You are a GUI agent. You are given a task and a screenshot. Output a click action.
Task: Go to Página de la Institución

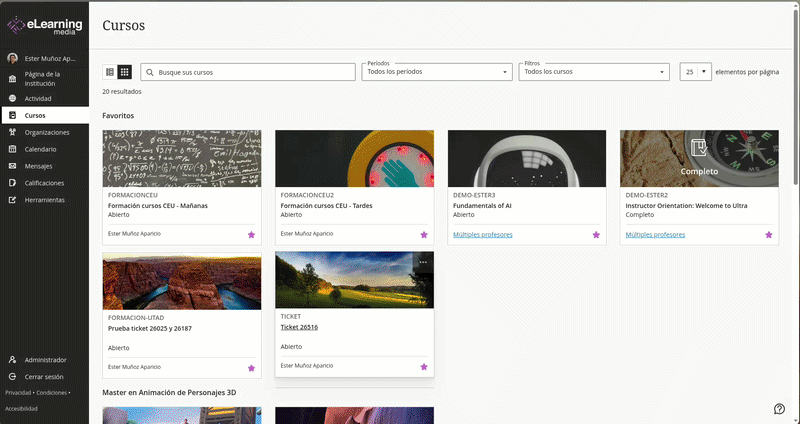click(42, 79)
